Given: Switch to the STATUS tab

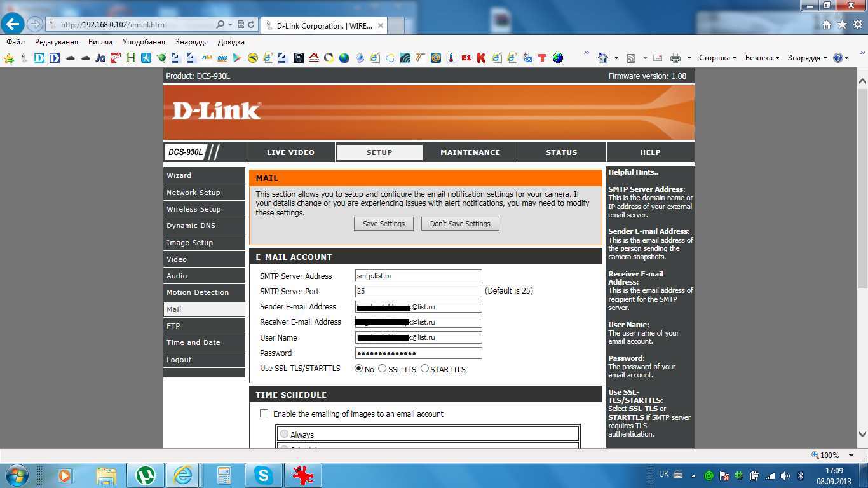Looking at the screenshot, I should click(x=562, y=152).
